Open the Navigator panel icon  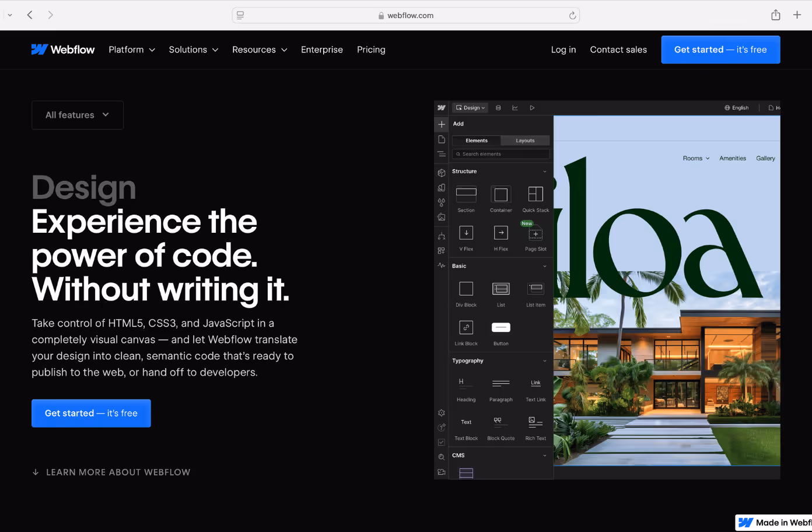[x=442, y=154]
